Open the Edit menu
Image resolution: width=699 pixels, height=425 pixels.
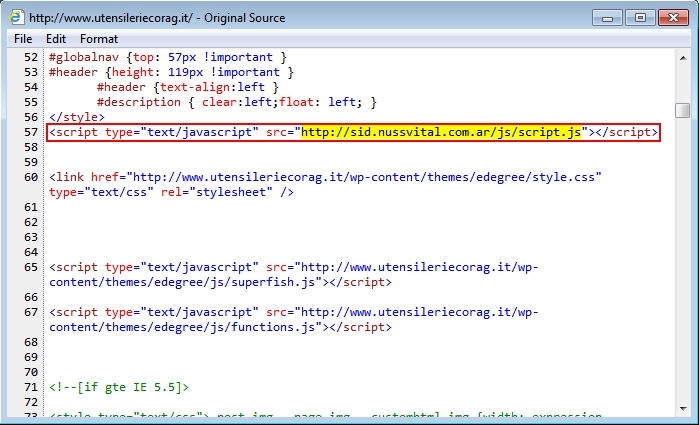(56, 38)
